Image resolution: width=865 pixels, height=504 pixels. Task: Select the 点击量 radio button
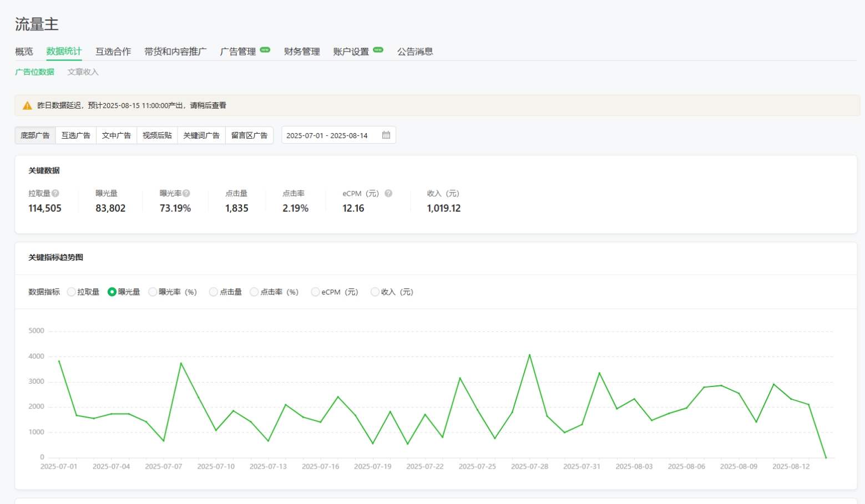[x=213, y=292]
